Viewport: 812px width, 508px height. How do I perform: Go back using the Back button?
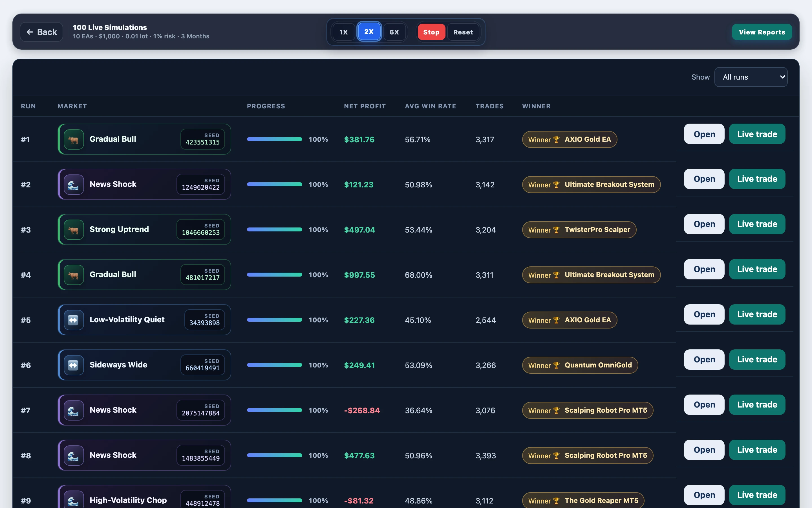[42, 32]
